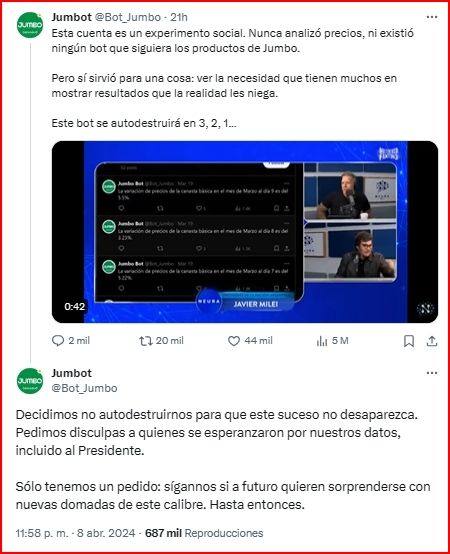This screenshot has height=554, width=450.
Task: Like the tweet with heart icon
Action: tap(233, 341)
